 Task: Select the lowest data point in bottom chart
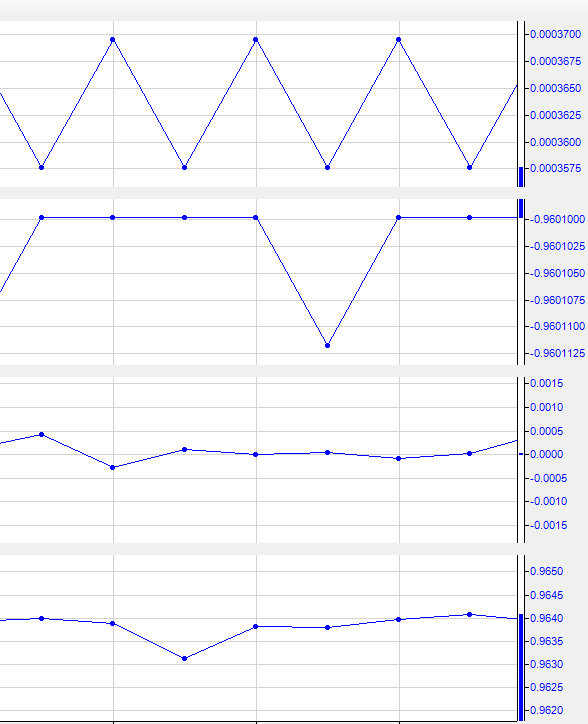[184, 658]
